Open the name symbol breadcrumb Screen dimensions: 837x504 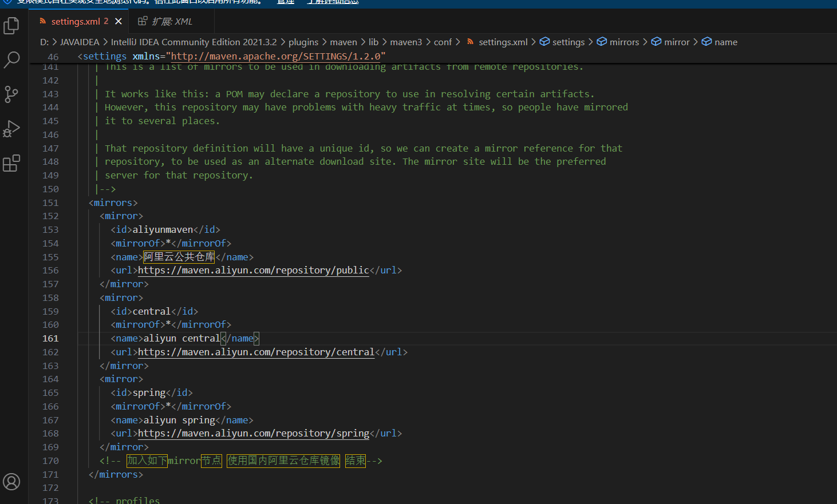coord(719,42)
